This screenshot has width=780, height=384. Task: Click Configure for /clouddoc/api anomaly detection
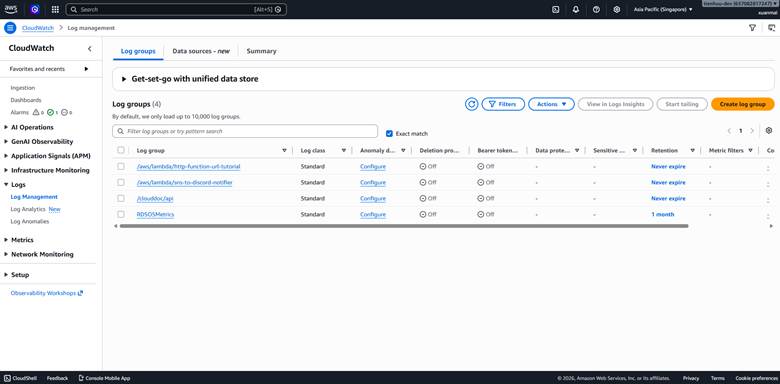[x=373, y=198]
